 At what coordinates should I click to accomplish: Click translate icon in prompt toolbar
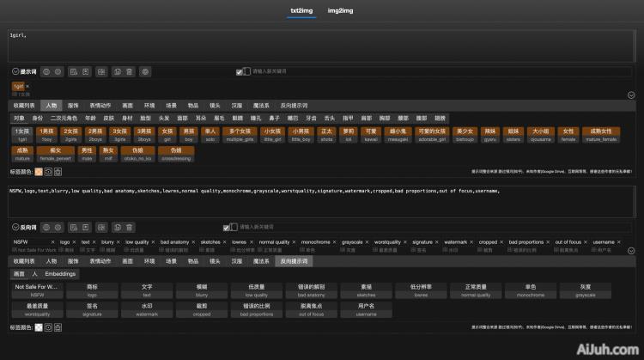101,71
